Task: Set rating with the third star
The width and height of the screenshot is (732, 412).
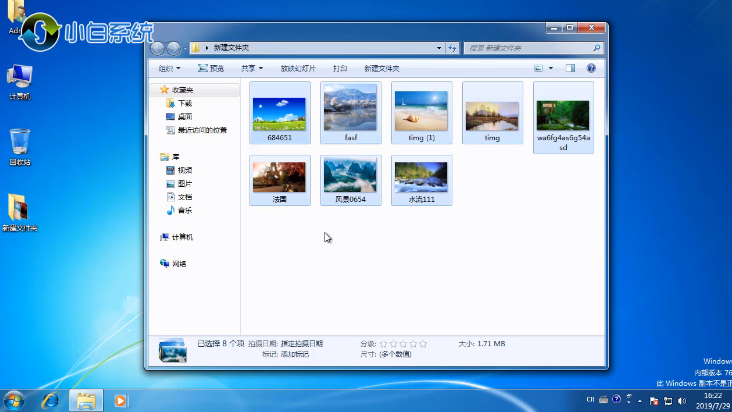Action: coord(402,343)
